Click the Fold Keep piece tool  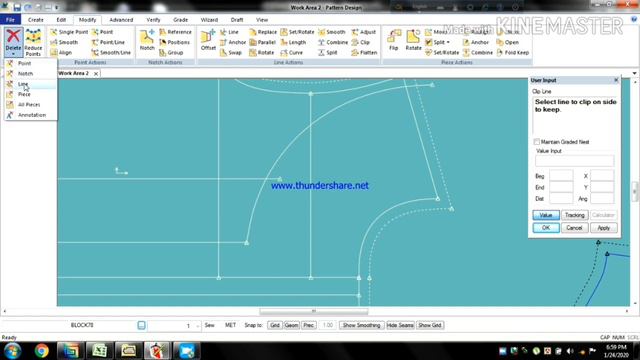tap(513, 53)
